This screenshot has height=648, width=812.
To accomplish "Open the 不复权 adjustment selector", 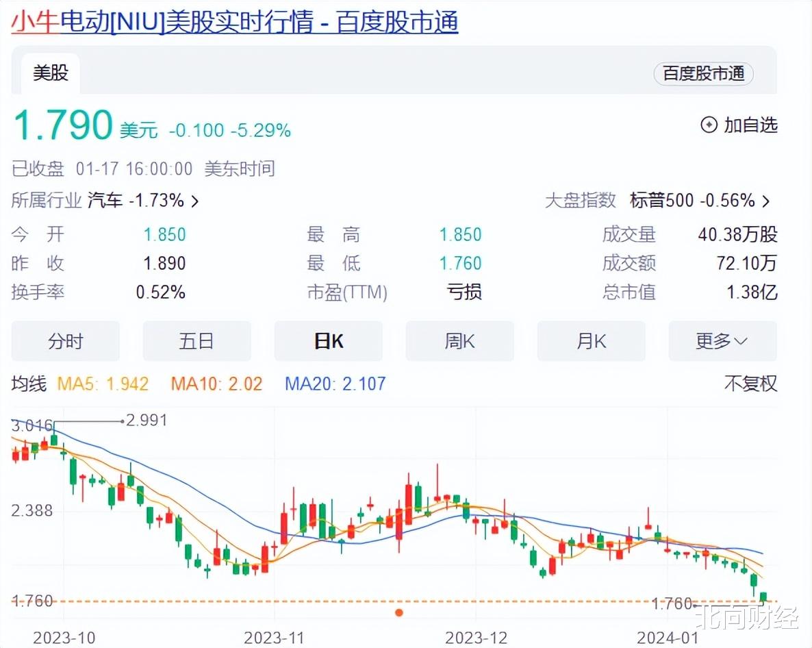I will (x=750, y=384).
